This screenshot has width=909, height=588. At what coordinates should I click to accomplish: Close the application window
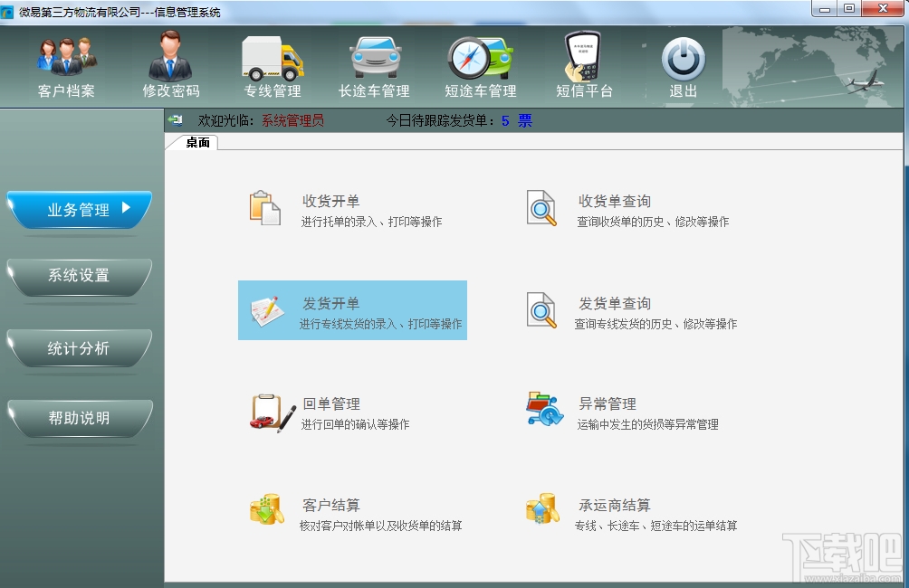883,9
